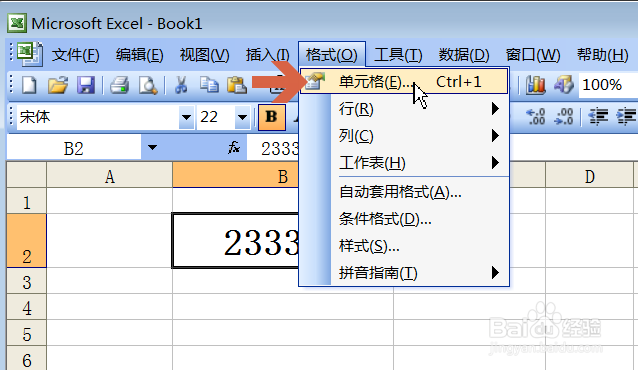Open the 数据(D) Data menu
This screenshot has width=638, height=370.
click(464, 55)
